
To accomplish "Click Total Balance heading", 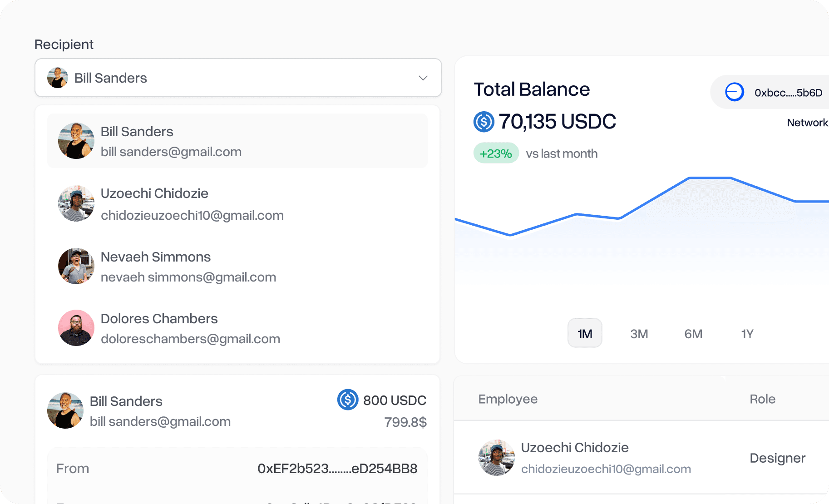I will pos(532,89).
